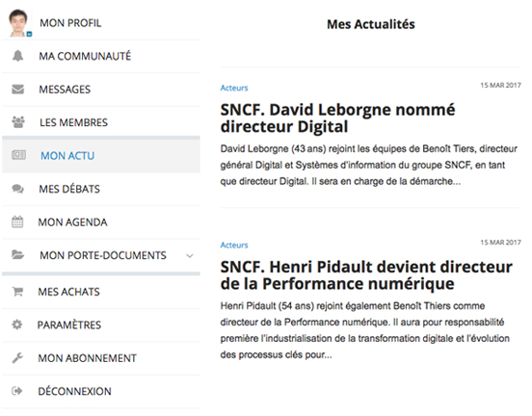Expand the Mon Porte-Documents chevron
The image size is (532, 416).
[190, 255]
